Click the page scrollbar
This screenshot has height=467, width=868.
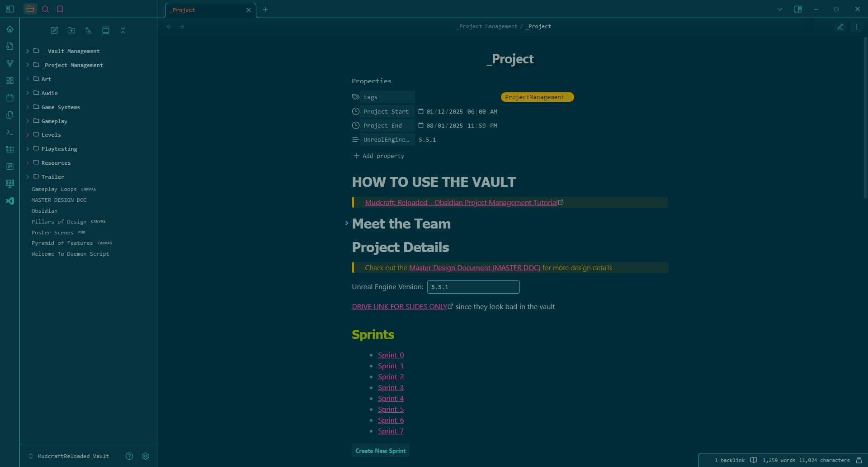865,118
